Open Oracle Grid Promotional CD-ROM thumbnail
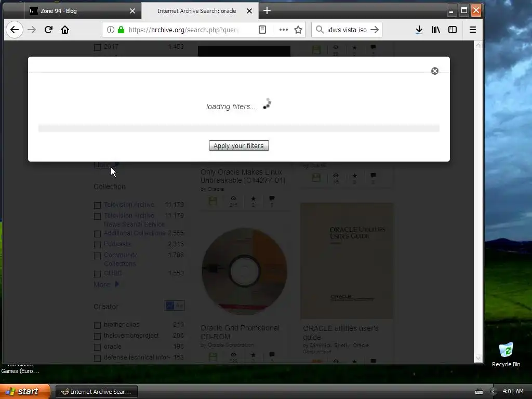Image resolution: width=532 pixels, height=399 pixels. pyautogui.click(x=244, y=271)
